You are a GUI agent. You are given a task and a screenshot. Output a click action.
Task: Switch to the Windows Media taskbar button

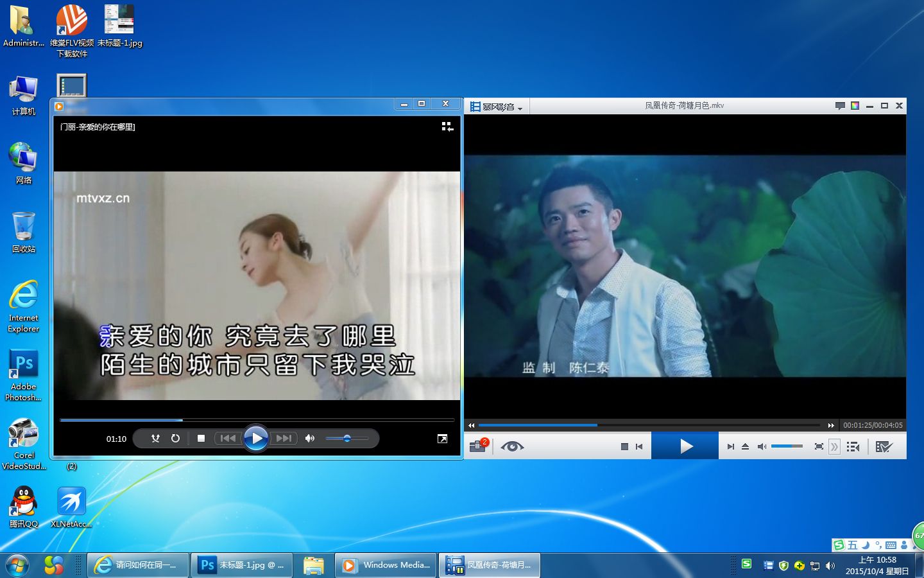pos(386,565)
